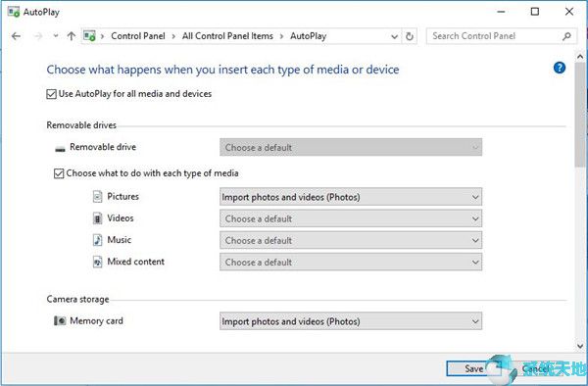Open the blue help icon
Screen dimensions: 588x386
[560, 68]
